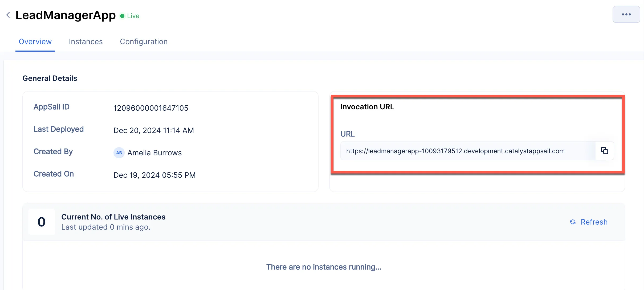This screenshot has width=644, height=290.
Task: Click the live instances count box showing 0
Action: tap(42, 222)
